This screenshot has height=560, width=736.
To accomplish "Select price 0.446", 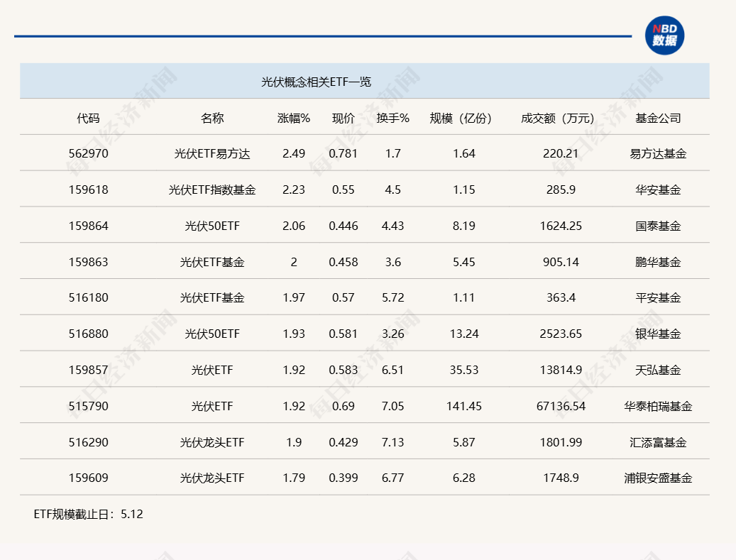I will (343, 226).
